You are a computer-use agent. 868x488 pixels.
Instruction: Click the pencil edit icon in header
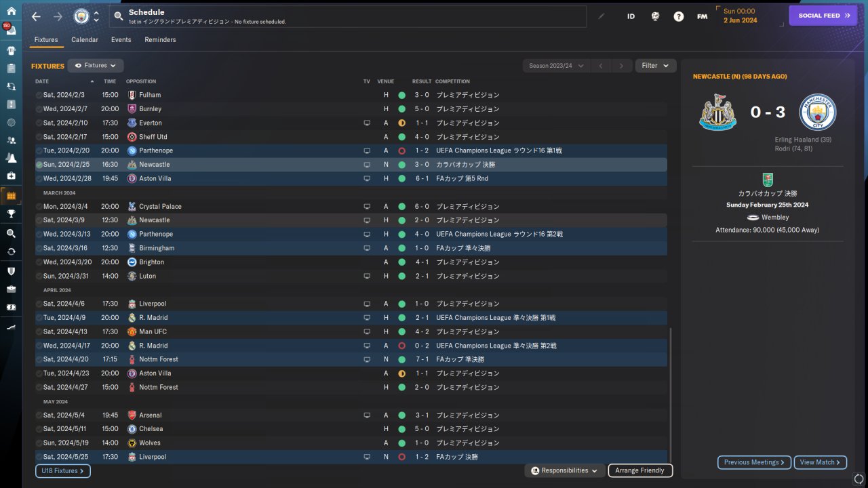pos(601,16)
